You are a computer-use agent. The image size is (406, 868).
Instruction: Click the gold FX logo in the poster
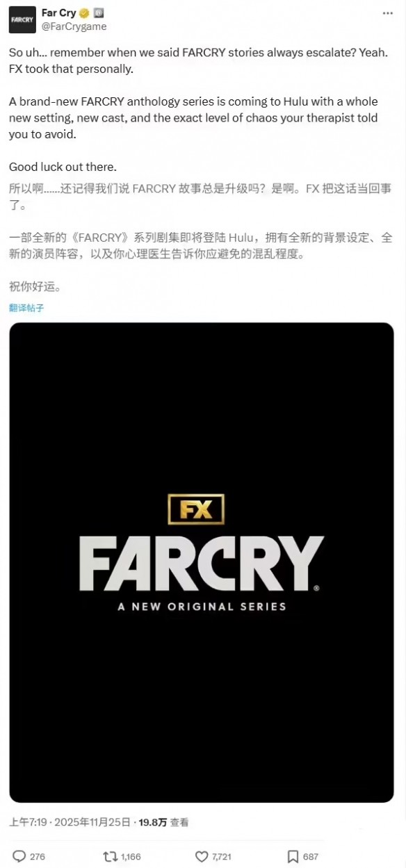pyautogui.click(x=196, y=509)
